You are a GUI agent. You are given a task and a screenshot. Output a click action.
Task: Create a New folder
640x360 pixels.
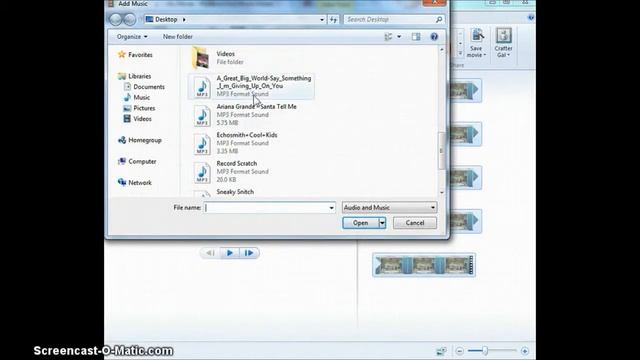tap(178, 37)
